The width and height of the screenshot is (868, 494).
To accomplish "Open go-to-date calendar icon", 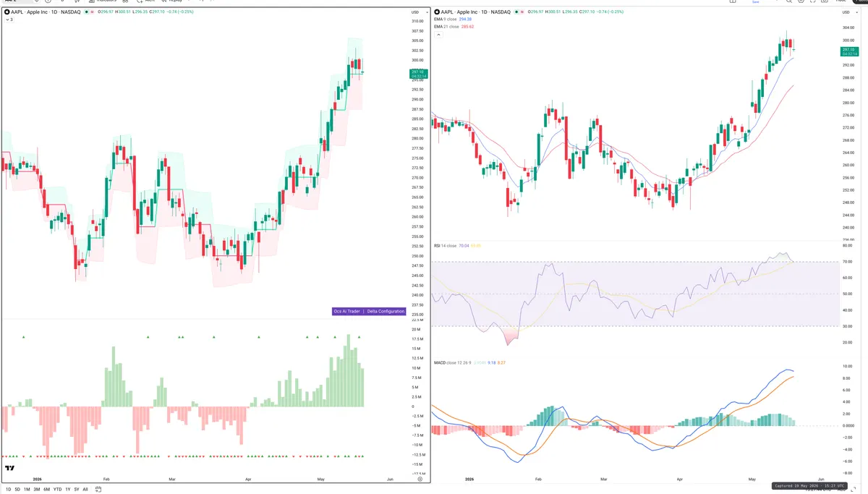I will click(x=98, y=490).
